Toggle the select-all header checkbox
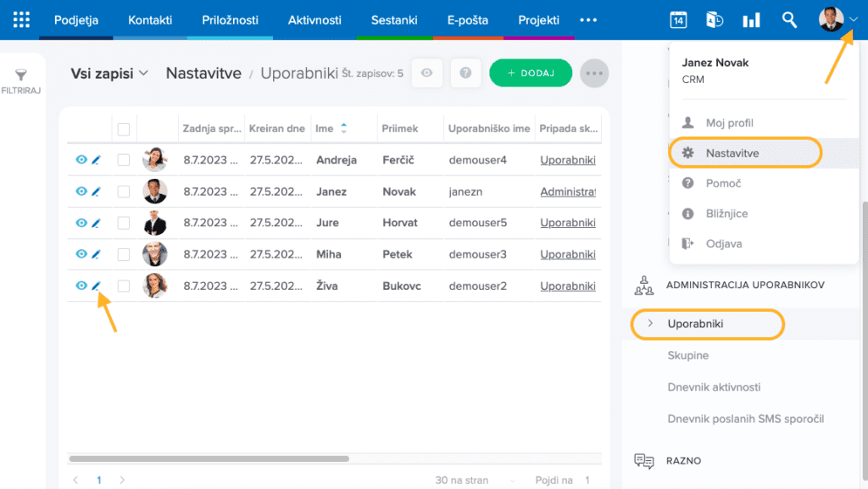This screenshot has height=489, width=868. (124, 129)
